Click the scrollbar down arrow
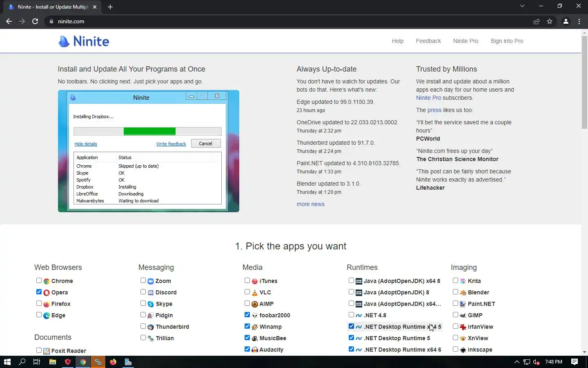Image resolution: width=588 pixels, height=368 pixels. pos(584,352)
